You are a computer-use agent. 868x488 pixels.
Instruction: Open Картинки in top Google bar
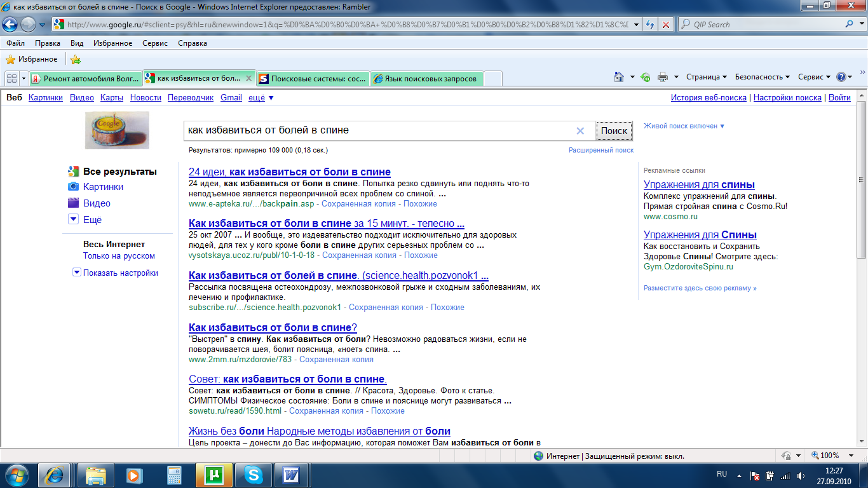click(x=46, y=97)
